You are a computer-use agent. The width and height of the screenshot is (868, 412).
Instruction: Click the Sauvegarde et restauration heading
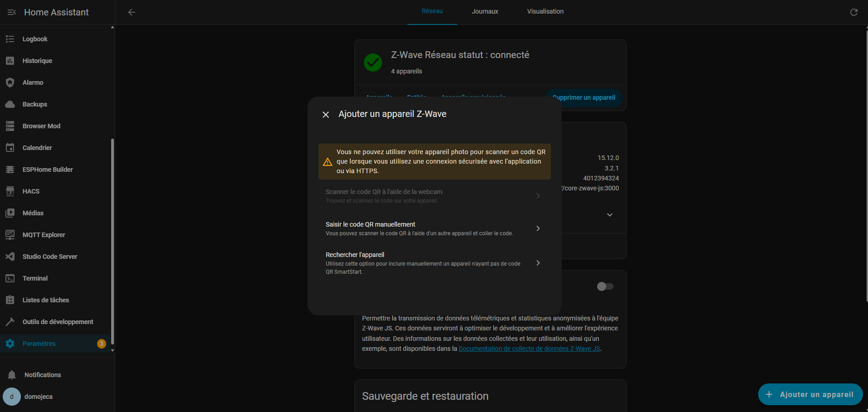point(425,396)
